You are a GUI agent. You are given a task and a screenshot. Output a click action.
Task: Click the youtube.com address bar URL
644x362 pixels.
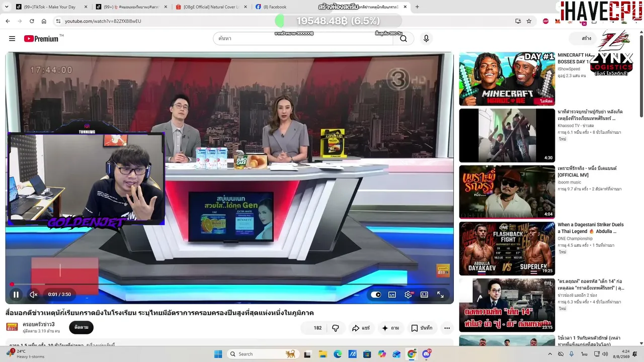tap(103, 21)
